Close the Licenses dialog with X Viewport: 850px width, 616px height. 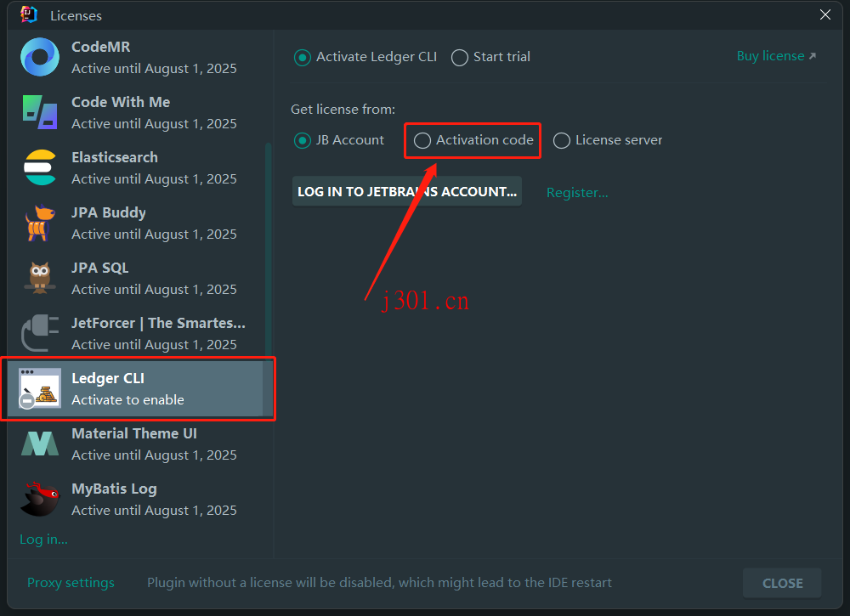[x=825, y=14]
